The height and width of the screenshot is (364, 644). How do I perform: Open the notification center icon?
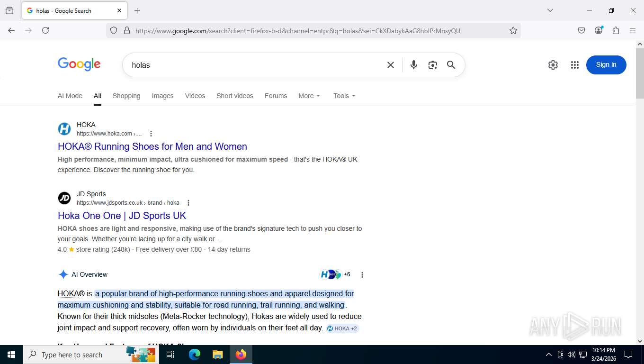tap(628, 355)
